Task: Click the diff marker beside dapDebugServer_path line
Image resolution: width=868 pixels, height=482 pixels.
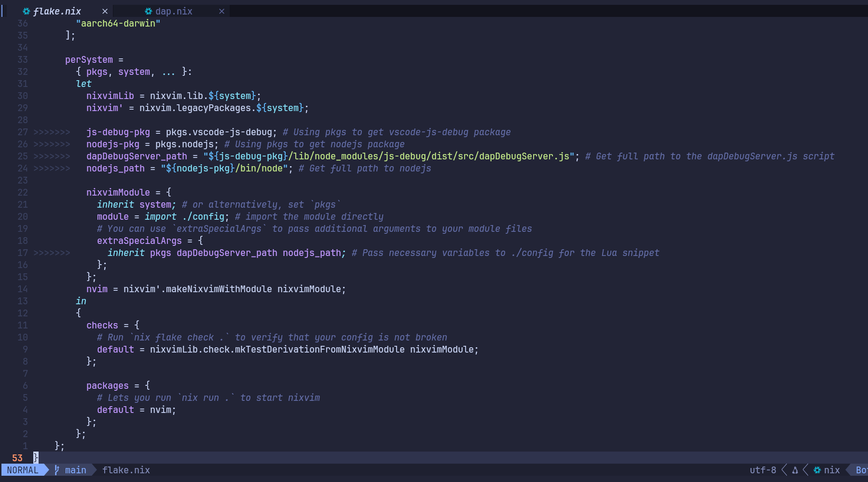Action: click(52, 156)
